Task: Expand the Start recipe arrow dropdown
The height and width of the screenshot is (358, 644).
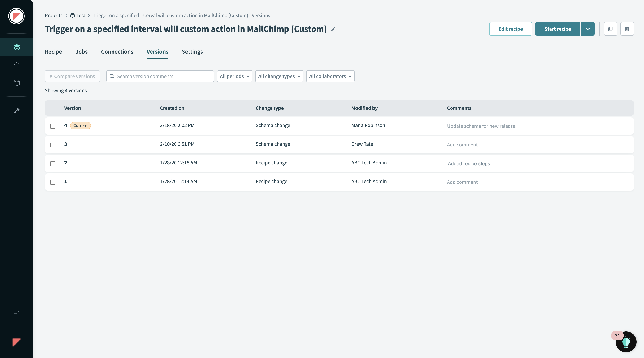Action: 588,29
